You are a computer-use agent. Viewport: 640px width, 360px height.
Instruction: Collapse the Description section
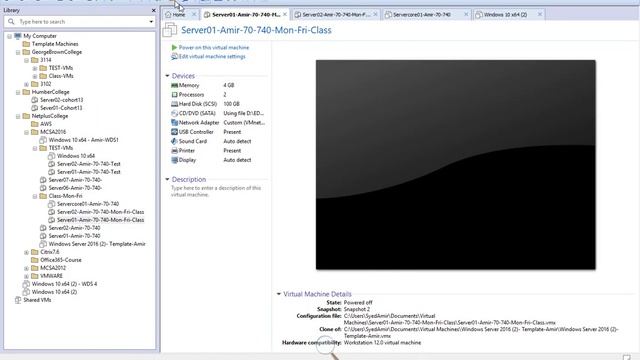point(167,179)
